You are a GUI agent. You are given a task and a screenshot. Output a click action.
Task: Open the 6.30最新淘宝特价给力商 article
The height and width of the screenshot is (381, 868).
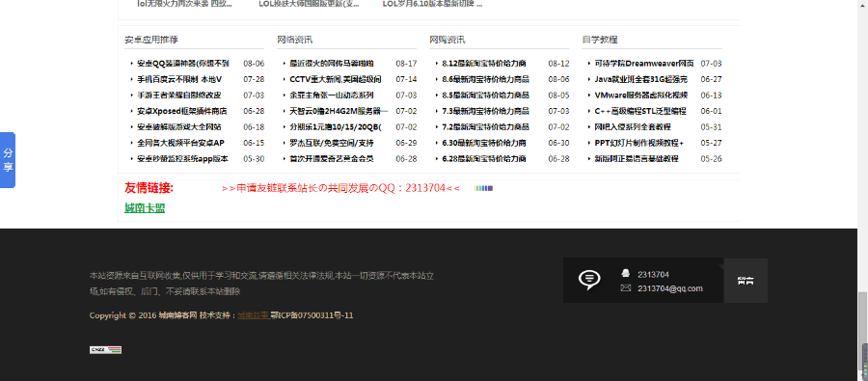[x=484, y=143]
